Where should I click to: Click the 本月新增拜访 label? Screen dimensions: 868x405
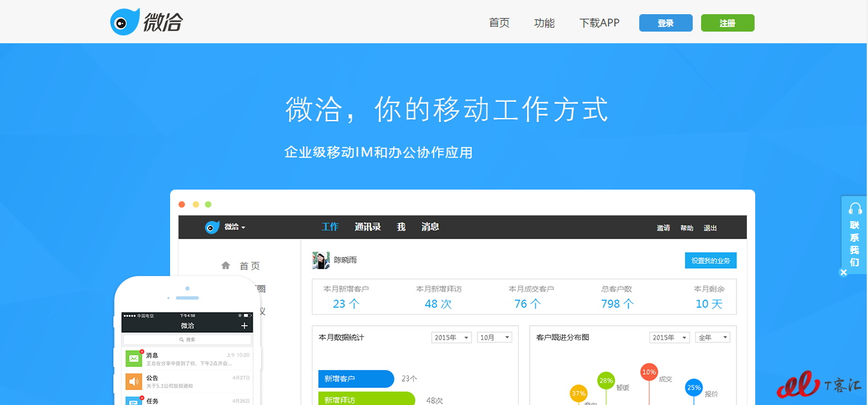pos(439,289)
